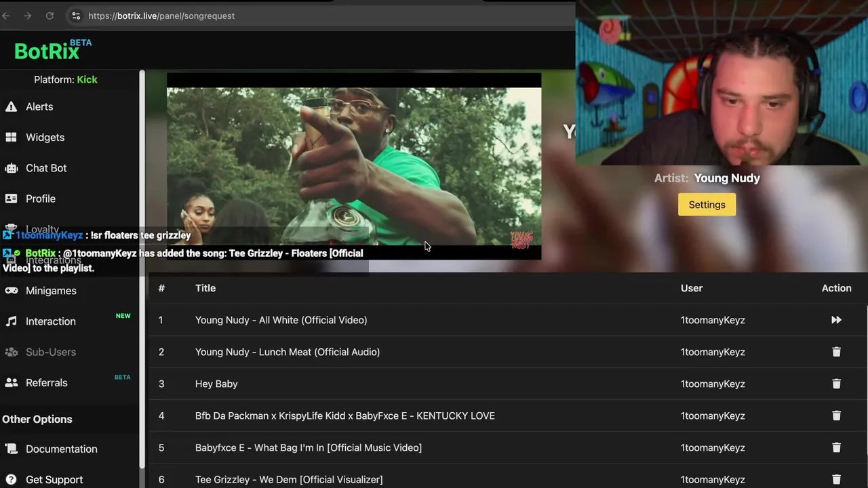Select the Hey Baby song title
The image size is (868, 488).
216,384
